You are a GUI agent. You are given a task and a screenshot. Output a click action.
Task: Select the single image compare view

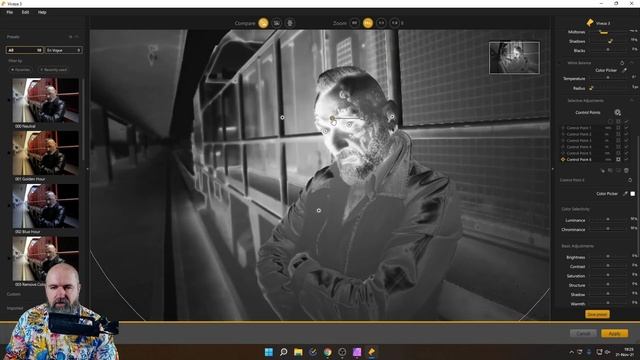tap(263, 23)
